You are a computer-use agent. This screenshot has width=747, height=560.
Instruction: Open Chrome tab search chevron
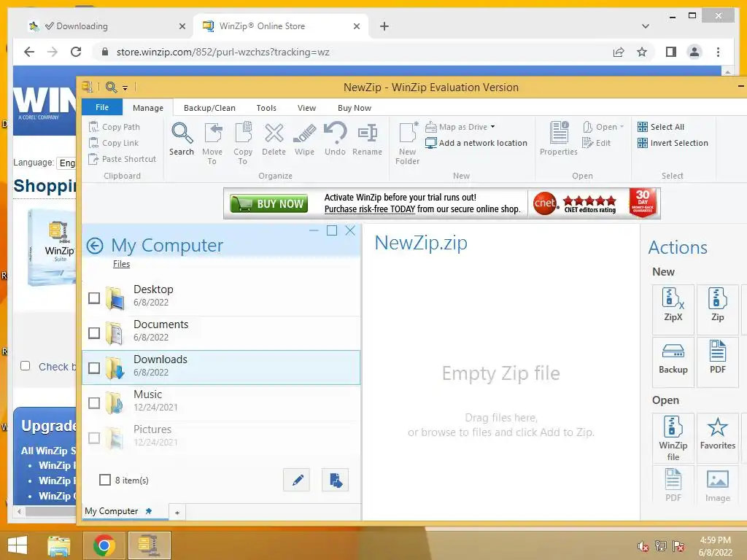coord(645,26)
